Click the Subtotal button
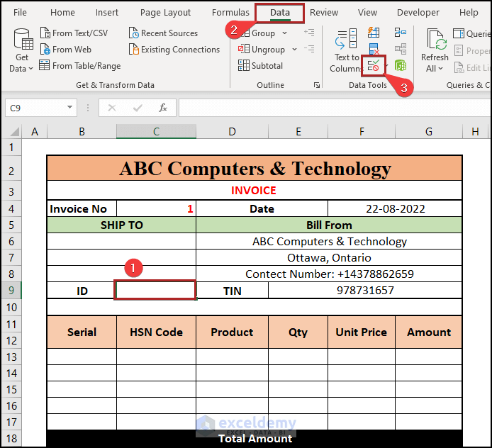The height and width of the screenshot is (448, 492). 260,65
